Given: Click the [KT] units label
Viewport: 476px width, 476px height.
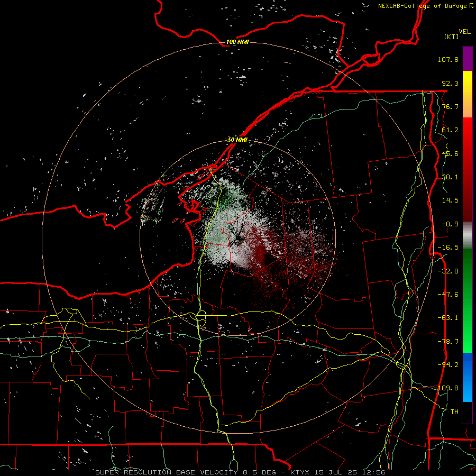Looking at the screenshot, I should click(x=451, y=36).
